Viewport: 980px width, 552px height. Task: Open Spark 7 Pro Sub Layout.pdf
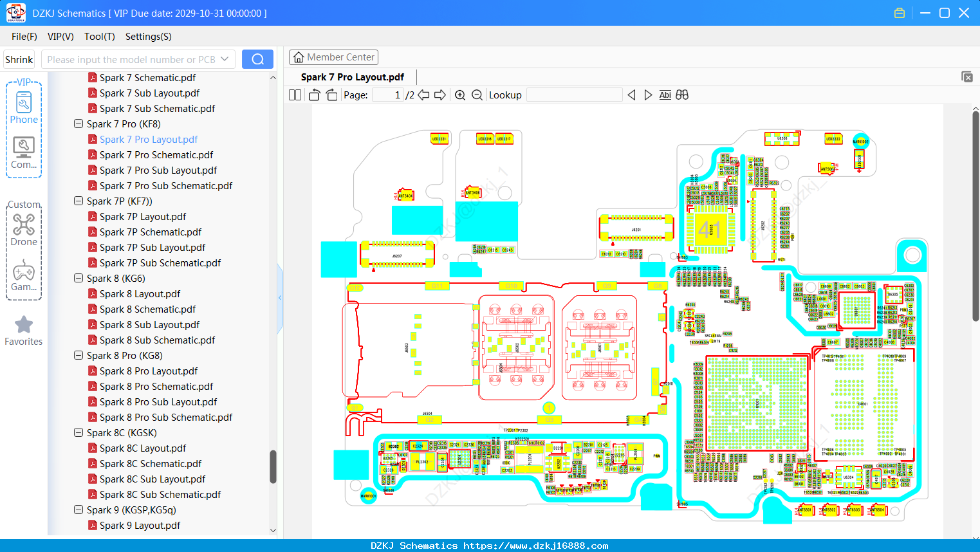pyautogui.click(x=158, y=170)
